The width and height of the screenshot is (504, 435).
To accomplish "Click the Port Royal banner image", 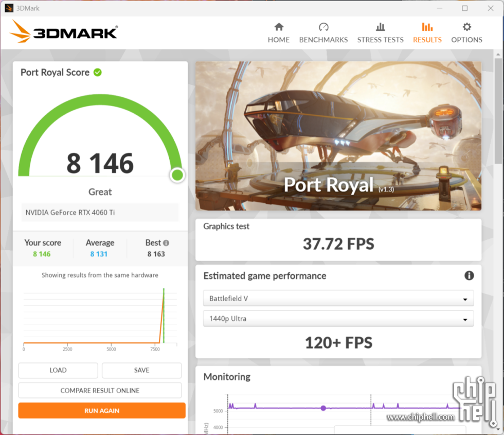I will 338,136.
